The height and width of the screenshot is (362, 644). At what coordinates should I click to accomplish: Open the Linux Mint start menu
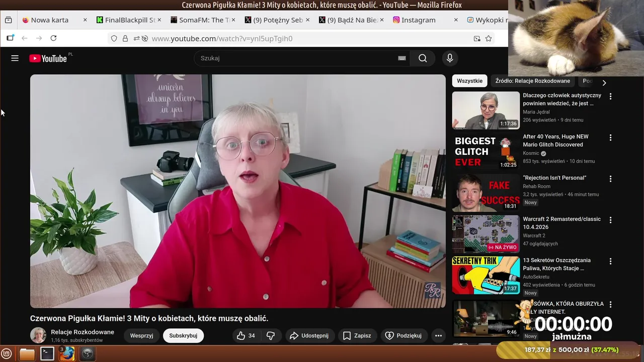click(x=7, y=354)
